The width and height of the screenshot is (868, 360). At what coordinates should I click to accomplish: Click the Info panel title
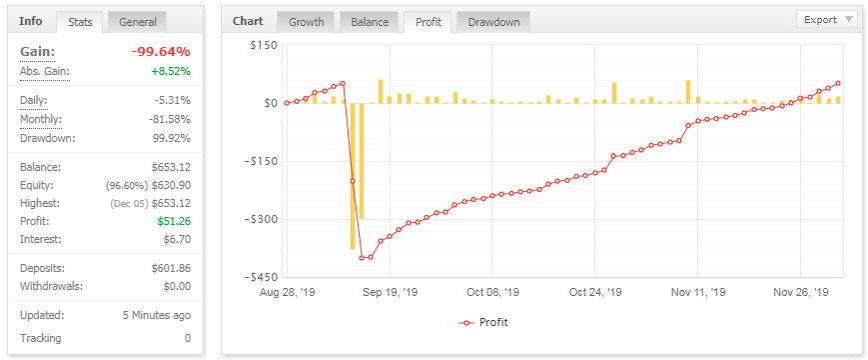tap(30, 22)
